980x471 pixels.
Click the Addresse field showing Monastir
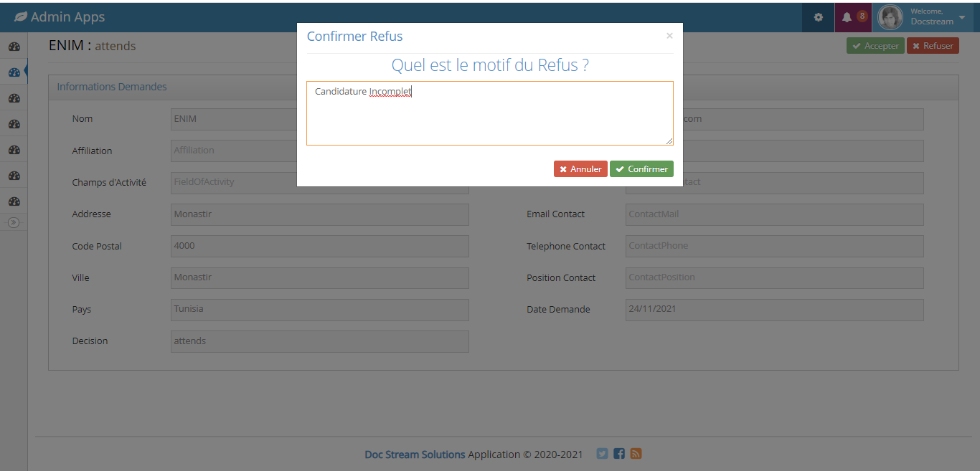320,214
